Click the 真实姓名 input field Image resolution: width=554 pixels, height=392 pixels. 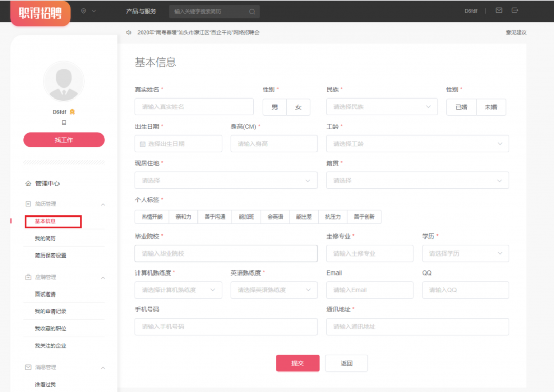click(x=194, y=107)
